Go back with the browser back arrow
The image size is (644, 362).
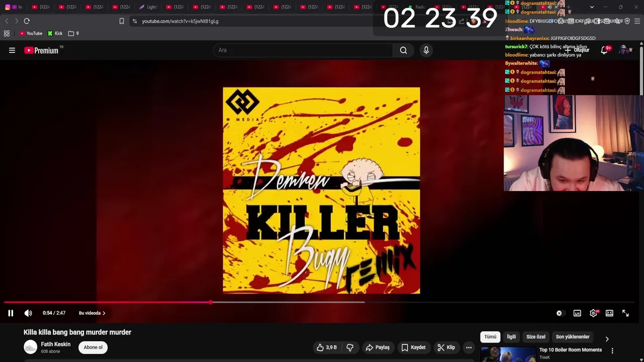(7, 21)
